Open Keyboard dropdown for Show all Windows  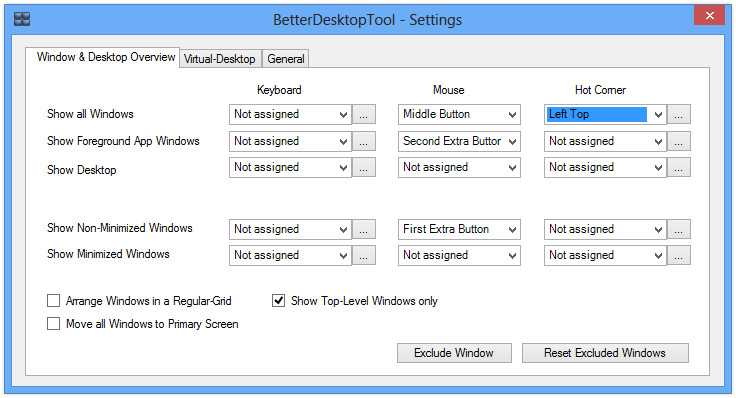[x=290, y=114]
